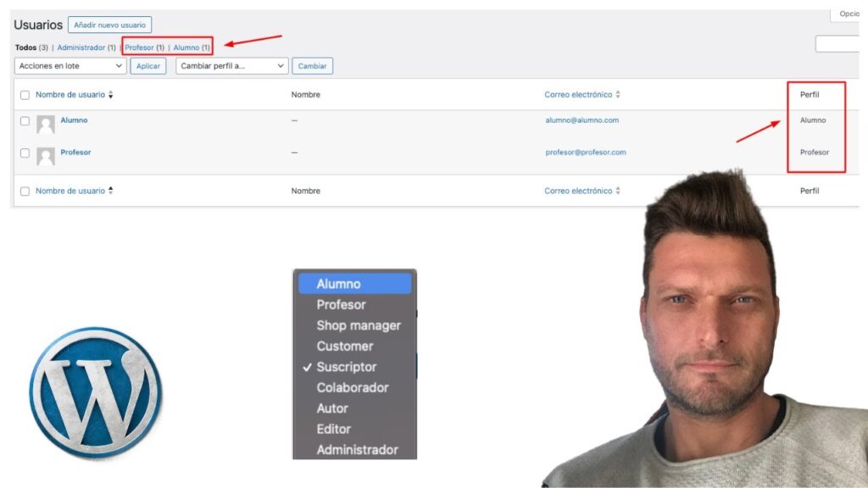
Task: Check the Profesor user row checkbox
Action: click(x=25, y=152)
